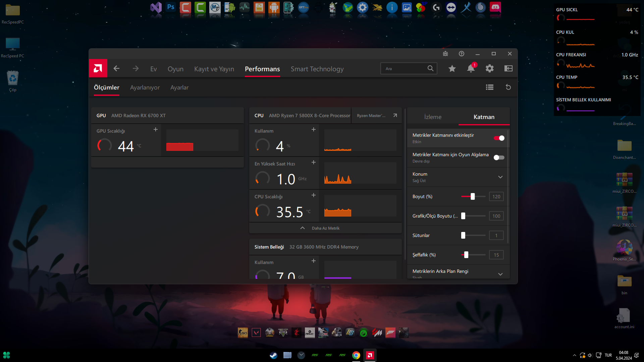Click the reset metrics icon
644x362 pixels.
(x=508, y=87)
